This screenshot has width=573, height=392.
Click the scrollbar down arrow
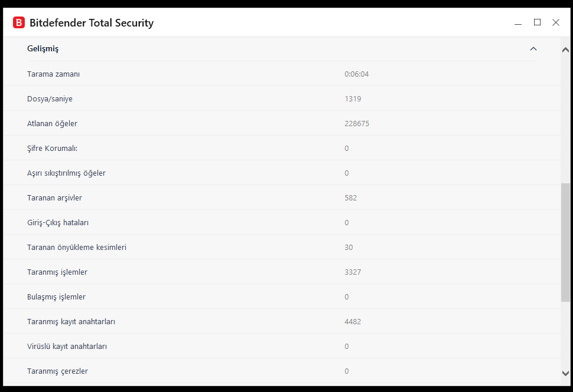[x=565, y=373]
